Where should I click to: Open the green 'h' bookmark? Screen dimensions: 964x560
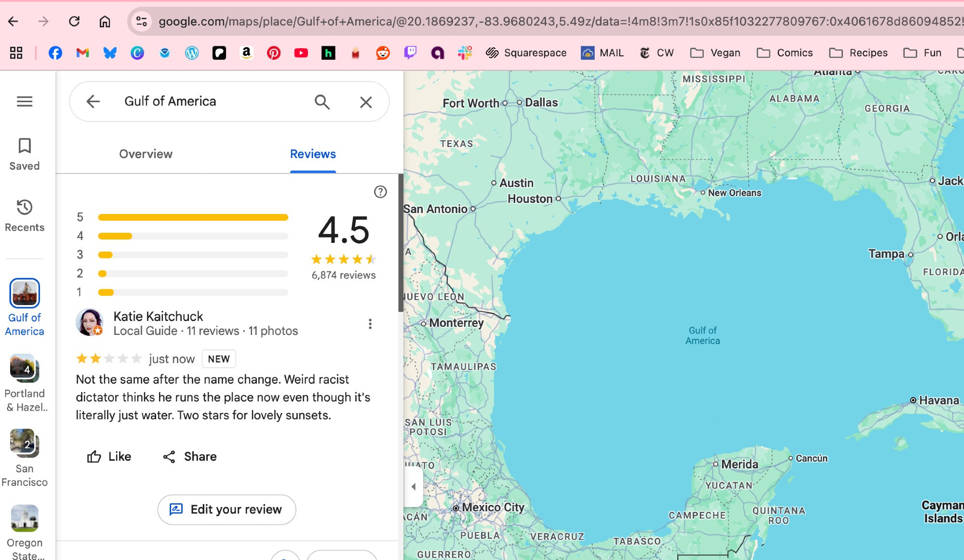[x=328, y=53]
